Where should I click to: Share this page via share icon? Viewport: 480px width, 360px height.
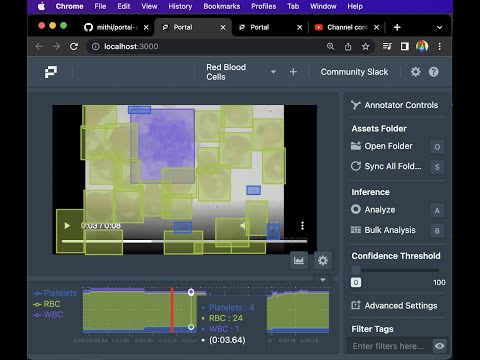point(348,46)
